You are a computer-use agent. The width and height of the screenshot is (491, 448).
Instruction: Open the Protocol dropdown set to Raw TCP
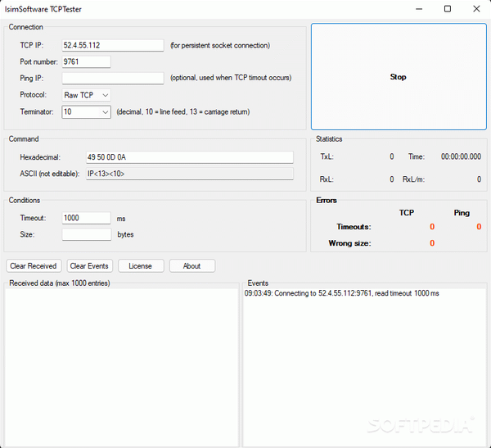pos(86,95)
